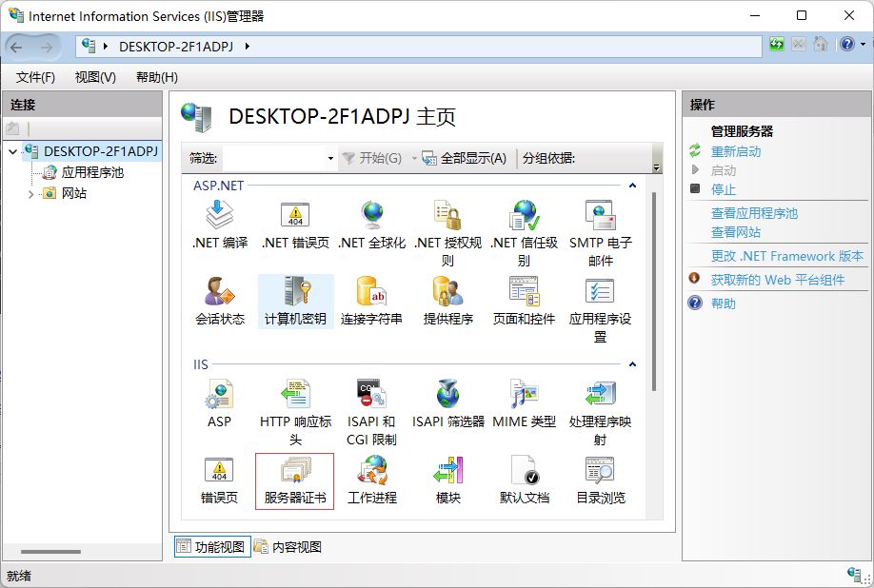Open the 会话状态 feature

[220, 302]
